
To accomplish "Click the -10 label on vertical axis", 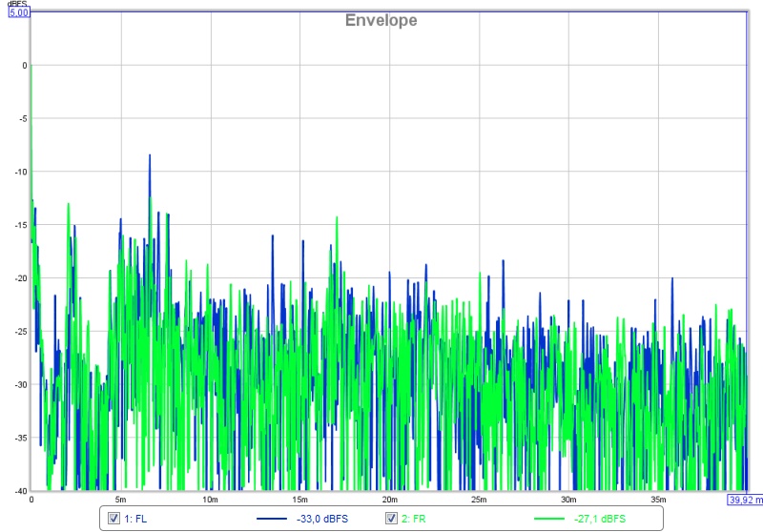I will click(x=19, y=172).
